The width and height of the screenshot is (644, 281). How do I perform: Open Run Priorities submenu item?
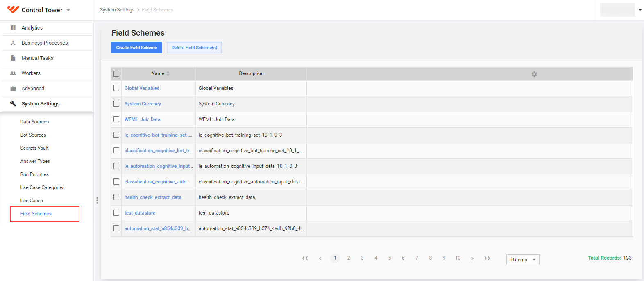click(x=34, y=174)
